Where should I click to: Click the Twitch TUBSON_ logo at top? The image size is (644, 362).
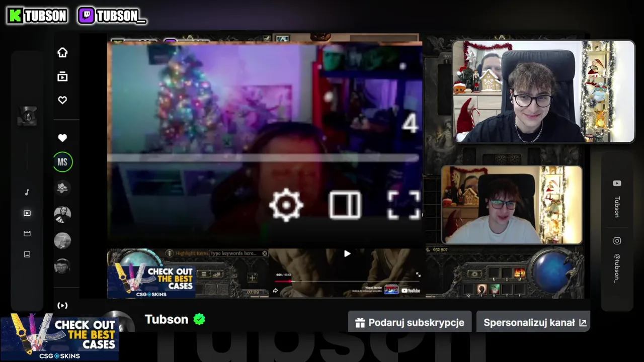112,16
